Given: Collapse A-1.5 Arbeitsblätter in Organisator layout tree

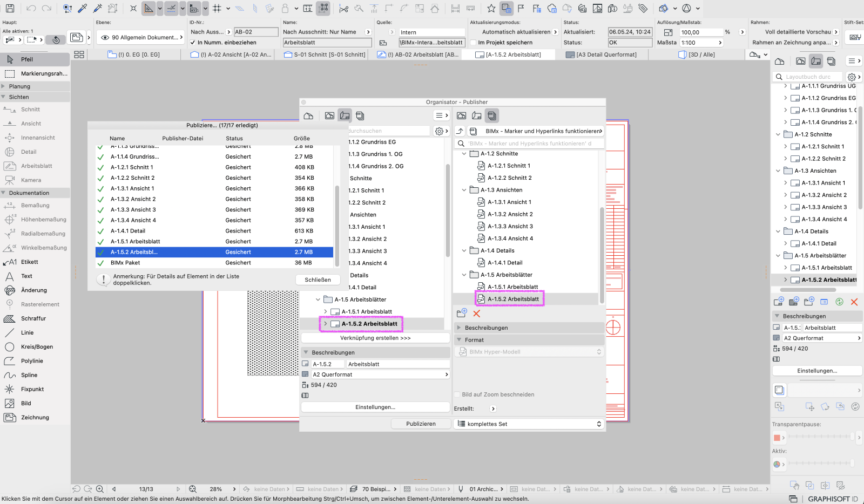Looking at the screenshot, I should click(318, 299).
